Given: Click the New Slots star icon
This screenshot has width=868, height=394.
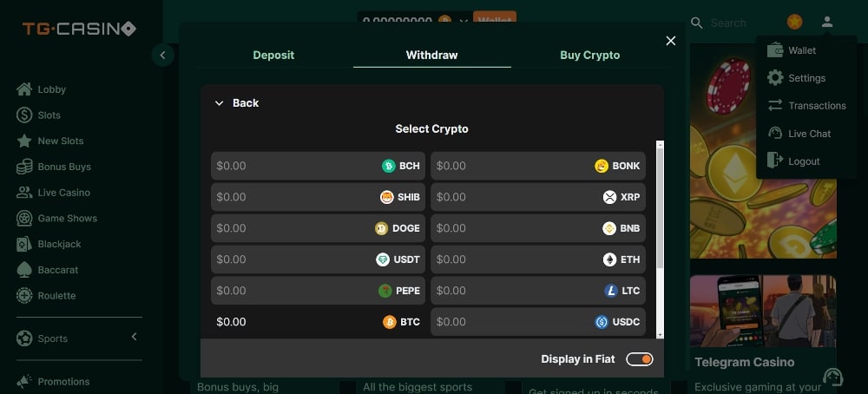Looking at the screenshot, I should point(24,141).
